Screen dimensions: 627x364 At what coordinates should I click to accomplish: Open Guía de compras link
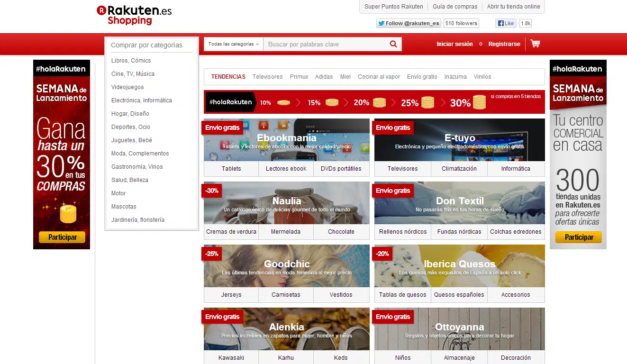455,7
